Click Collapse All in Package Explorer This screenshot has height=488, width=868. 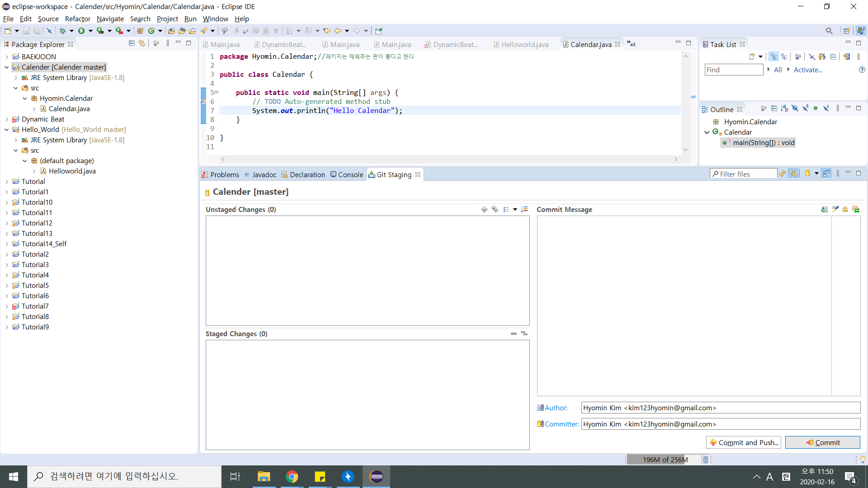[x=132, y=43]
